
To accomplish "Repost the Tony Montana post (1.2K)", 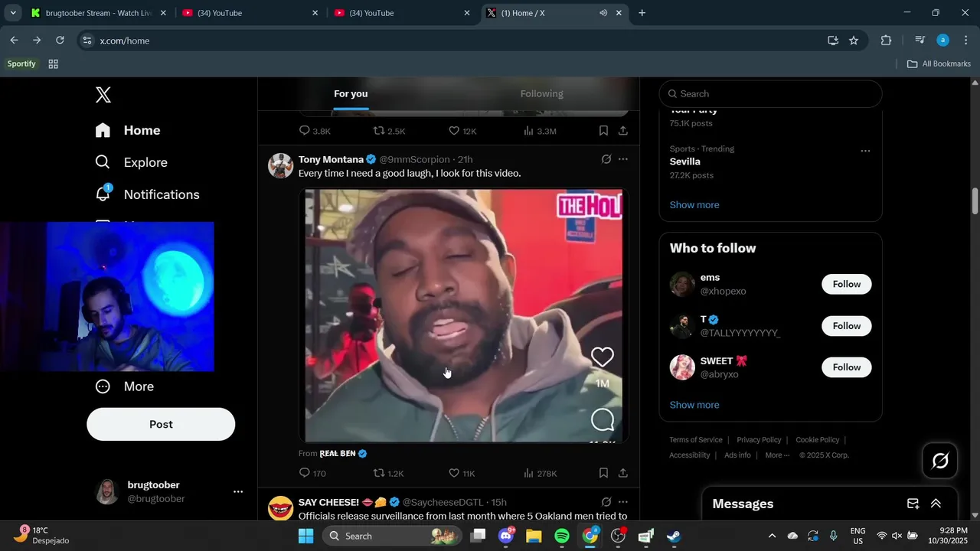I will pos(388,473).
